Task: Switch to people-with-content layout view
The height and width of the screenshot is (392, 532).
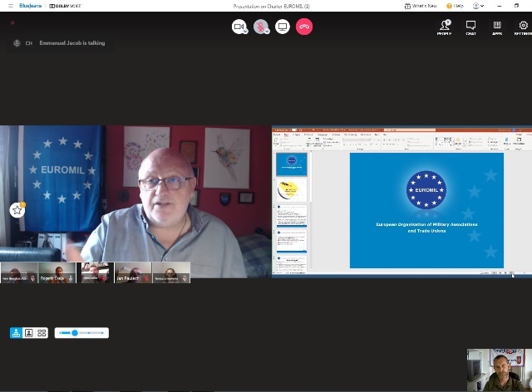Action: point(16,333)
